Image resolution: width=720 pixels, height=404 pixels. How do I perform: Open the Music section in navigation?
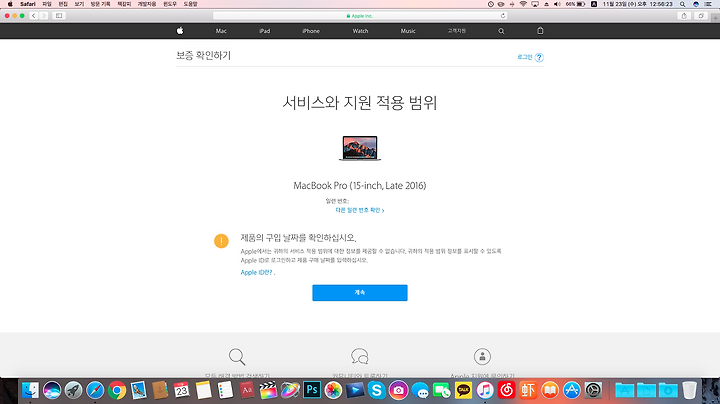coord(408,31)
